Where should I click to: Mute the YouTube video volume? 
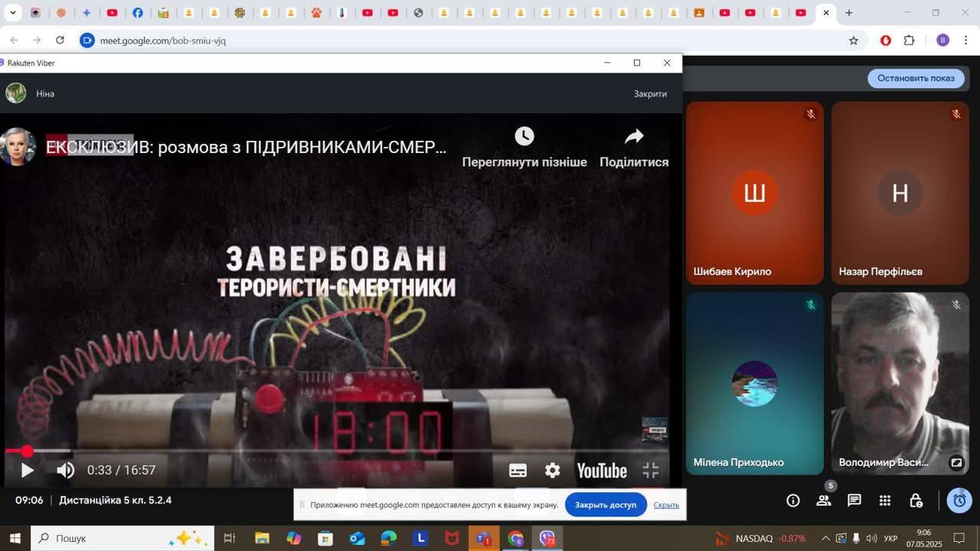66,471
